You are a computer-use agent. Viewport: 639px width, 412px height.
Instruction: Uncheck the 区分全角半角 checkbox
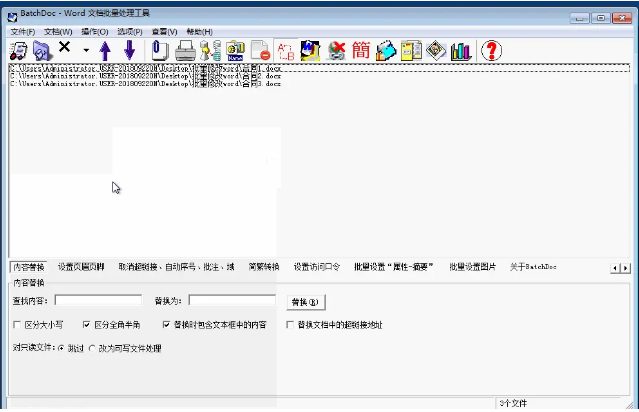86,325
